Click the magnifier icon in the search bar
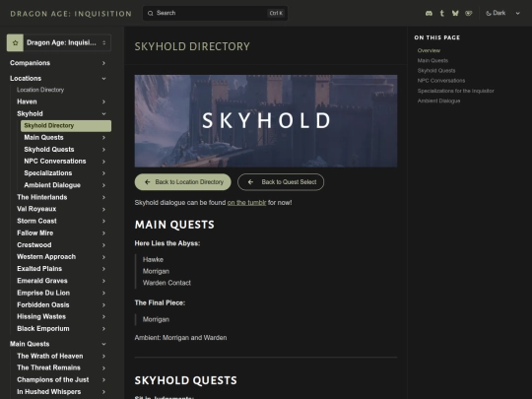 click(x=151, y=13)
